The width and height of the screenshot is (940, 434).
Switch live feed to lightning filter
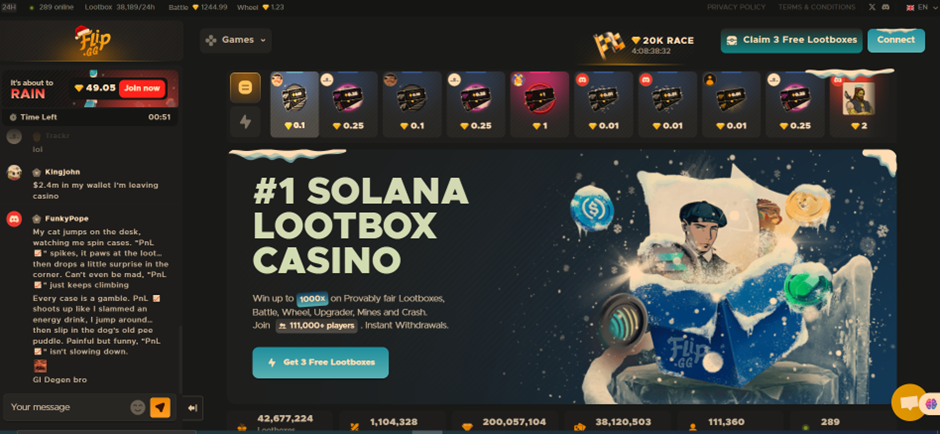tap(245, 122)
